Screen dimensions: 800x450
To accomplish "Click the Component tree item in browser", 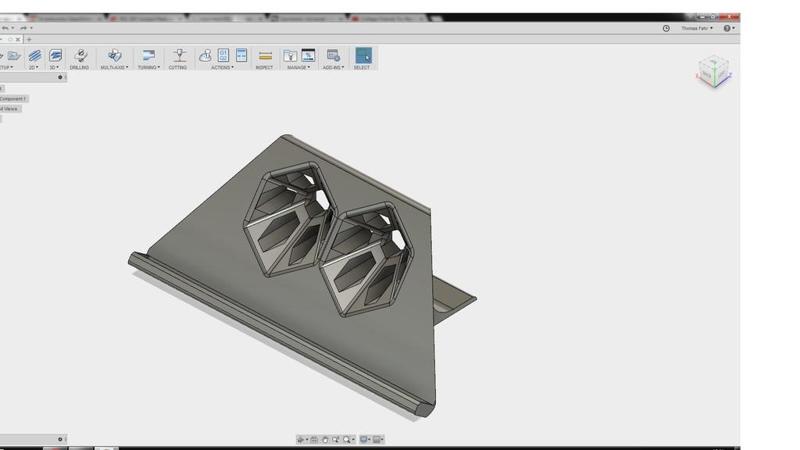I will 13,99.
